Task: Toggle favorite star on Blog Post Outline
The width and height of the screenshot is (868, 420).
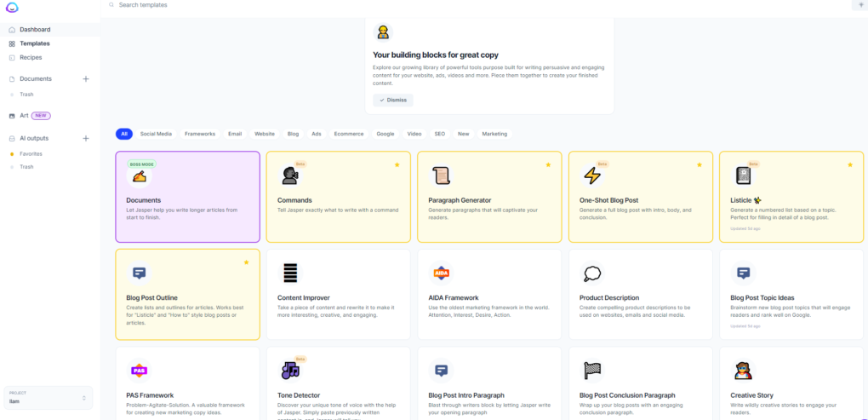Action: pyautogui.click(x=246, y=262)
